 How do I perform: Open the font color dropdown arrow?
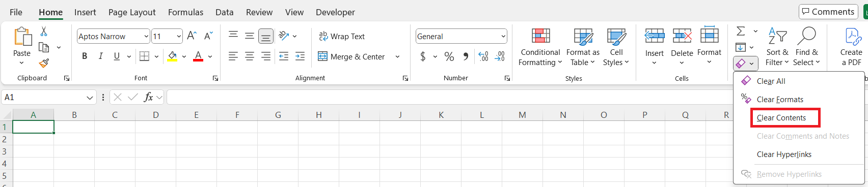pos(210,56)
